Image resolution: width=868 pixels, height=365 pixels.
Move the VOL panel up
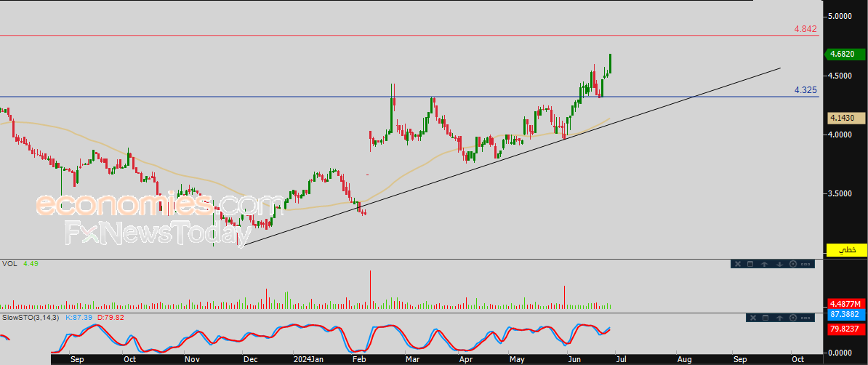click(x=765, y=264)
